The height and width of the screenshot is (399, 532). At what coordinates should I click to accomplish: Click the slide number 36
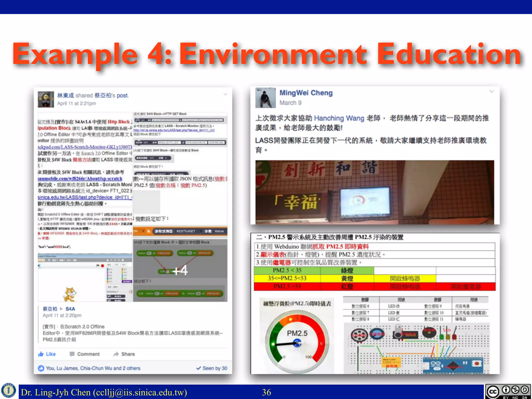tap(266, 392)
